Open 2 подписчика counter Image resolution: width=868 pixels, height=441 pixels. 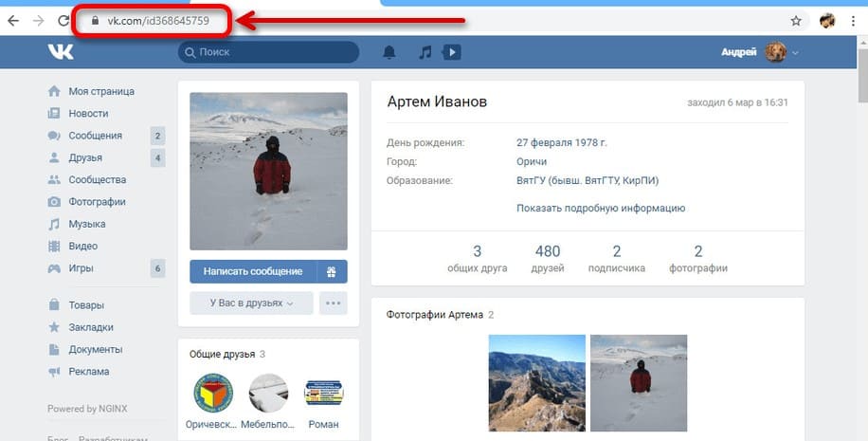tap(617, 259)
